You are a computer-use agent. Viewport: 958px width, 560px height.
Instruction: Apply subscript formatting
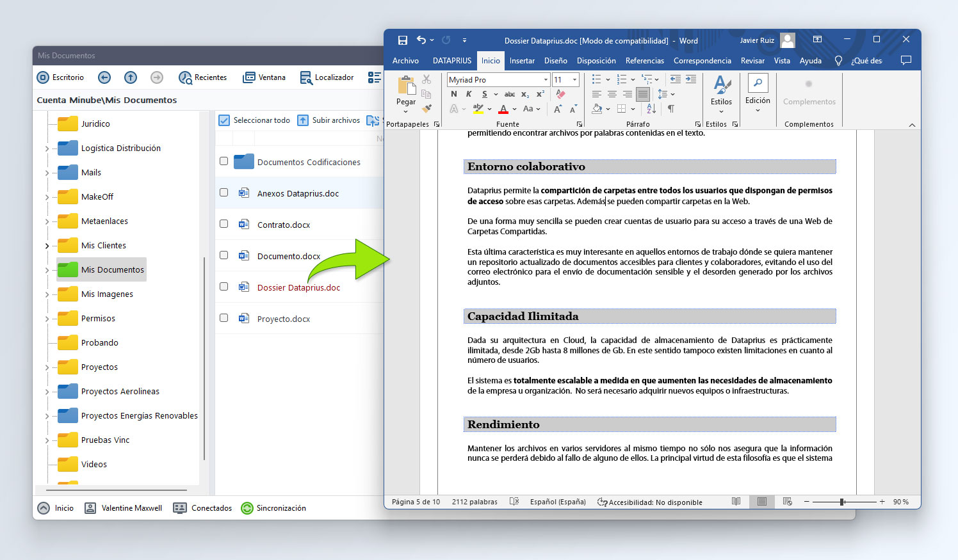pyautogui.click(x=525, y=94)
